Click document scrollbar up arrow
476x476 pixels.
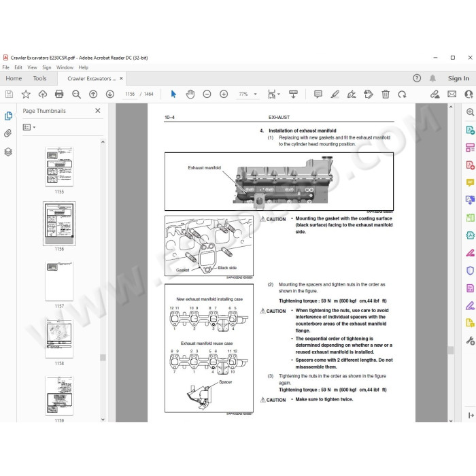(x=451, y=107)
